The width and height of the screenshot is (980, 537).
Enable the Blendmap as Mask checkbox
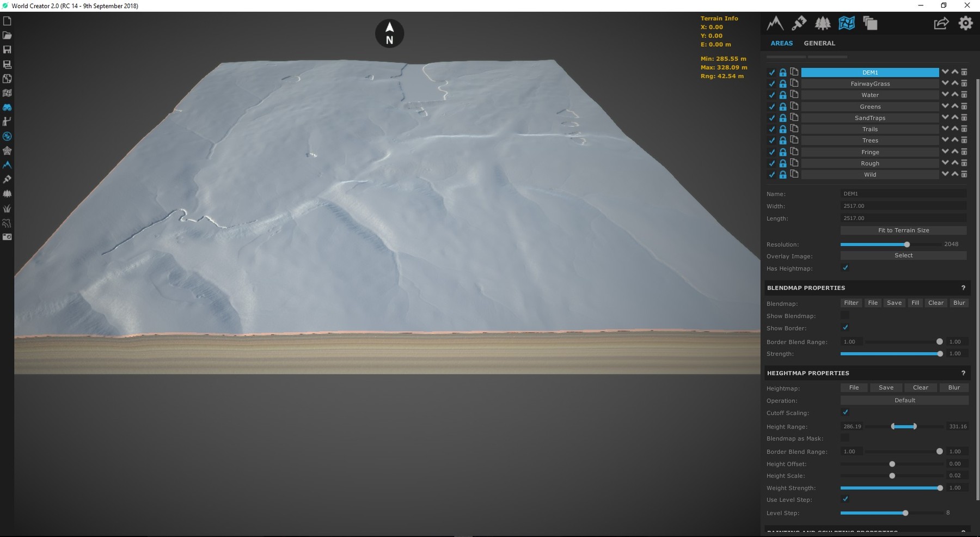pos(845,438)
